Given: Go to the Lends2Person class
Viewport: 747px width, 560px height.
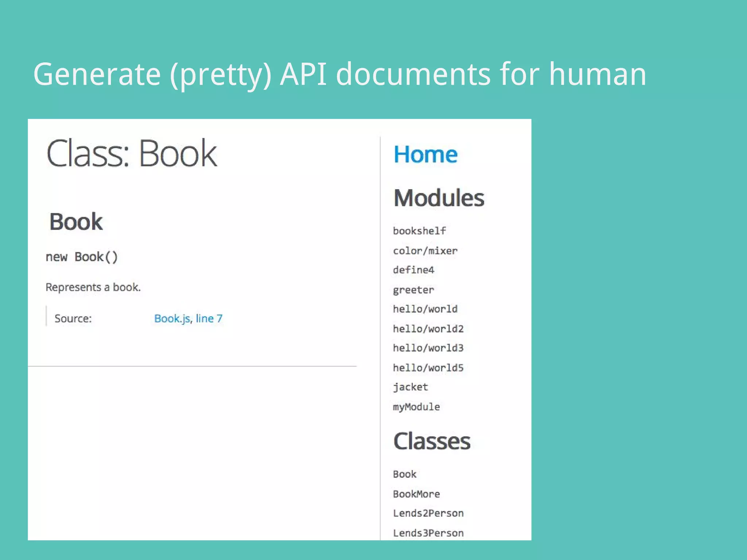Looking at the screenshot, I should pos(428,513).
